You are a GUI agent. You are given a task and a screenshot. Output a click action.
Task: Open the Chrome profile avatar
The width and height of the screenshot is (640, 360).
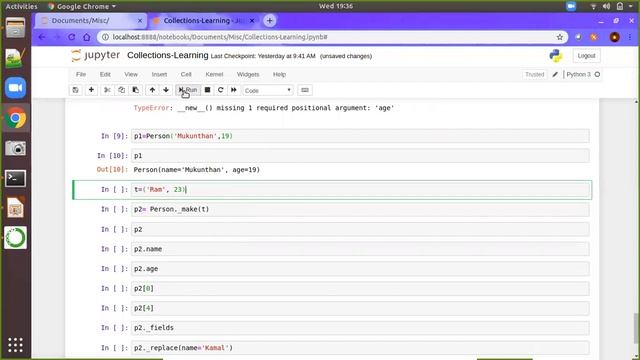[x=615, y=37]
